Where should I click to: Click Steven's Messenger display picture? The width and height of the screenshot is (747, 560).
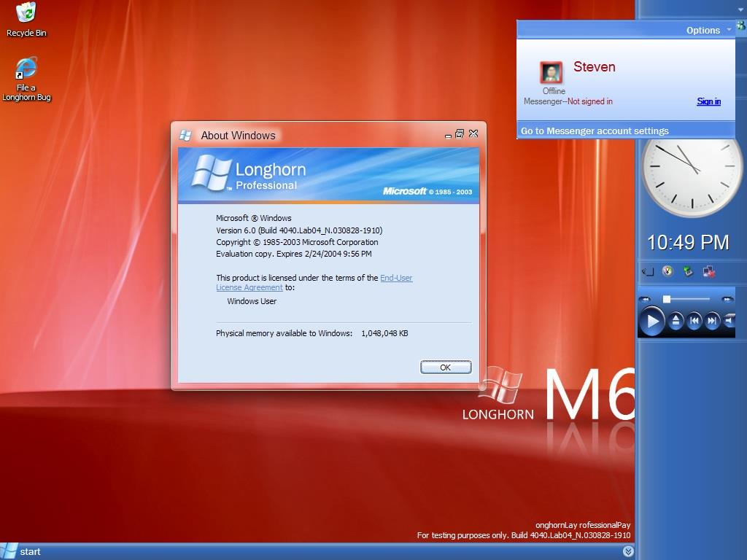click(x=551, y=72)
